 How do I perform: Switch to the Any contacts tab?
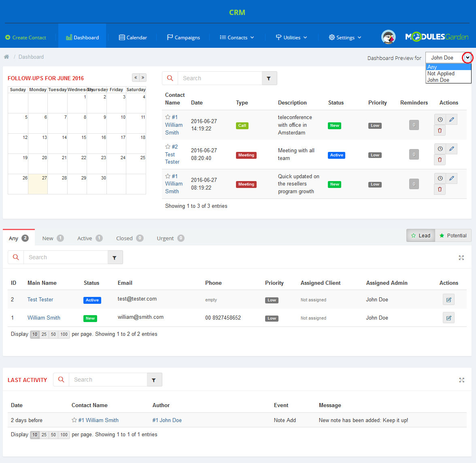(19, 238)
